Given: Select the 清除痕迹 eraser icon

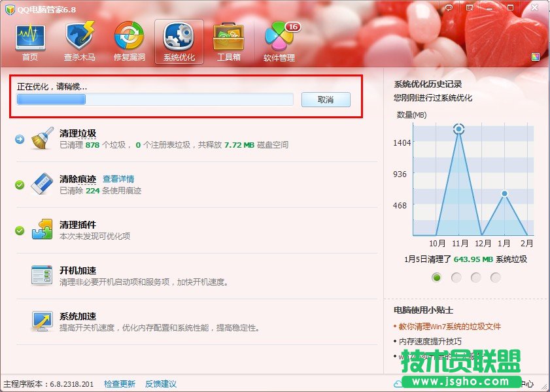Looking at the screenshot, I should 41,184.
